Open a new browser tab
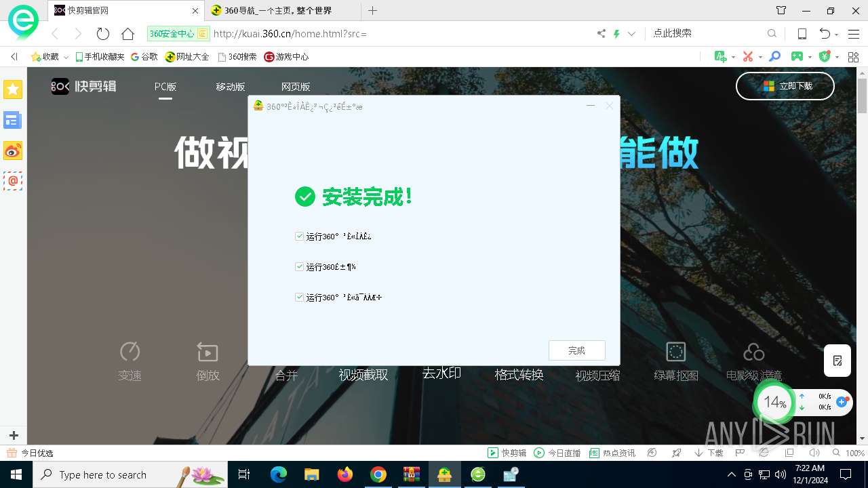 click(x=372, y=10)
